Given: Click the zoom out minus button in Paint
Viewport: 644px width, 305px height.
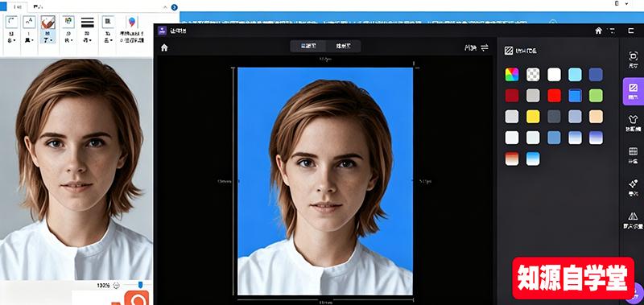Looking at the screenshot, I should tap(116, 285).
